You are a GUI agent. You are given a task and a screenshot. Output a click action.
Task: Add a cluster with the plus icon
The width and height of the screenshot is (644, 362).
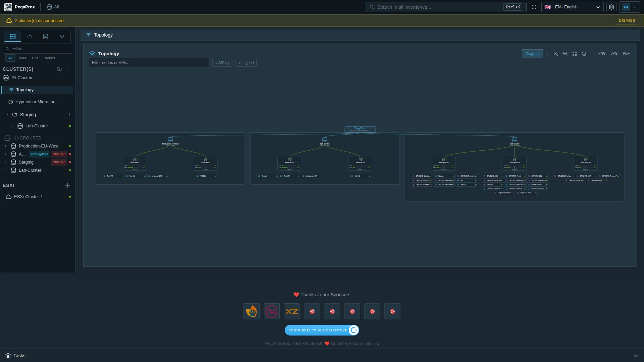click(68, 69)
